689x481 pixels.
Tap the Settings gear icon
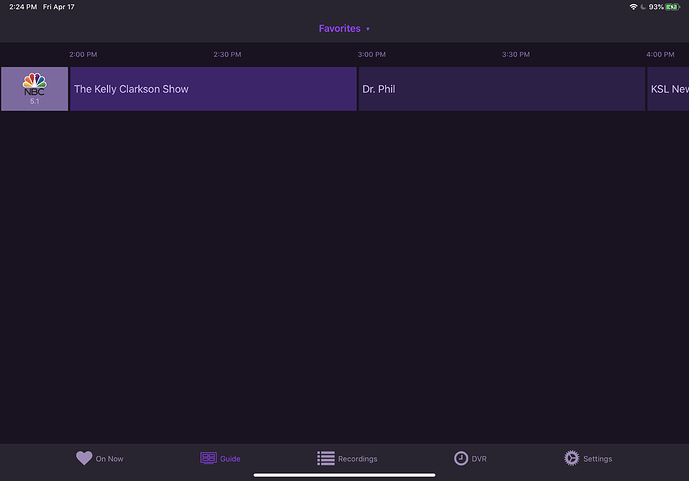pos(571,458)
